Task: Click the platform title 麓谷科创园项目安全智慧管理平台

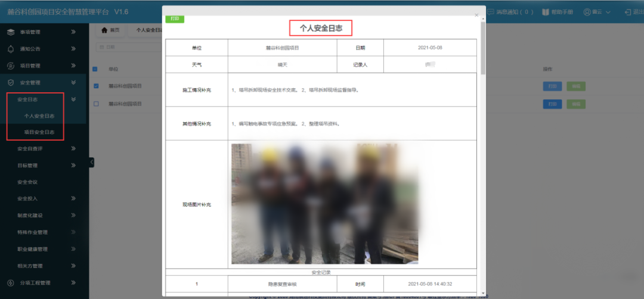Action: click(58, 12)
